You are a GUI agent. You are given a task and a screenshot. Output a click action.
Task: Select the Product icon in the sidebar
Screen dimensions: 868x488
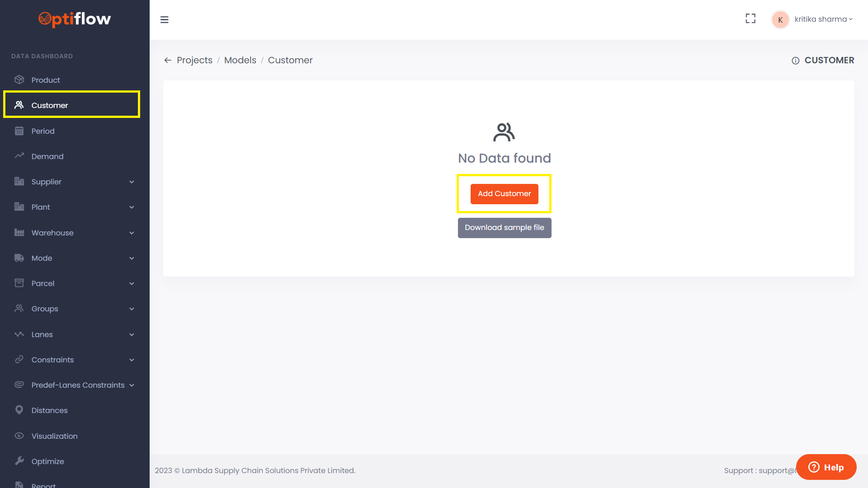[19, 80]
